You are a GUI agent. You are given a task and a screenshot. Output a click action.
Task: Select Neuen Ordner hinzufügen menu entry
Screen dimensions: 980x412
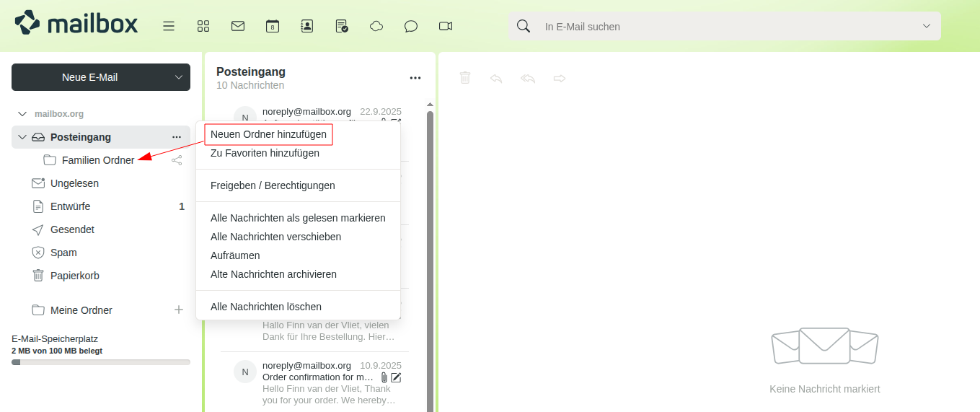(268, 134)
